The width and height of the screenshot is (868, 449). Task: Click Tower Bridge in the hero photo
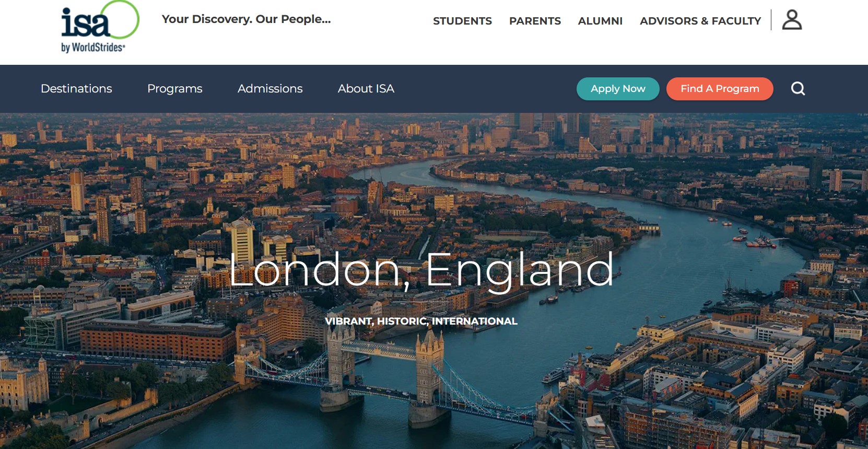[x=384, y=376]
